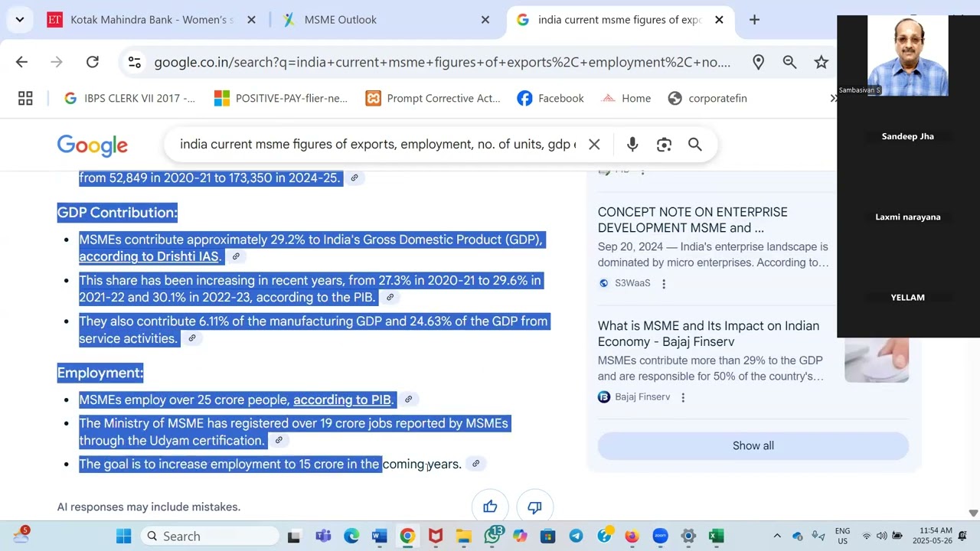This screenshot has width=980, height=551.
Task: Open Excel from the taskbar
Action: (716, 536)
